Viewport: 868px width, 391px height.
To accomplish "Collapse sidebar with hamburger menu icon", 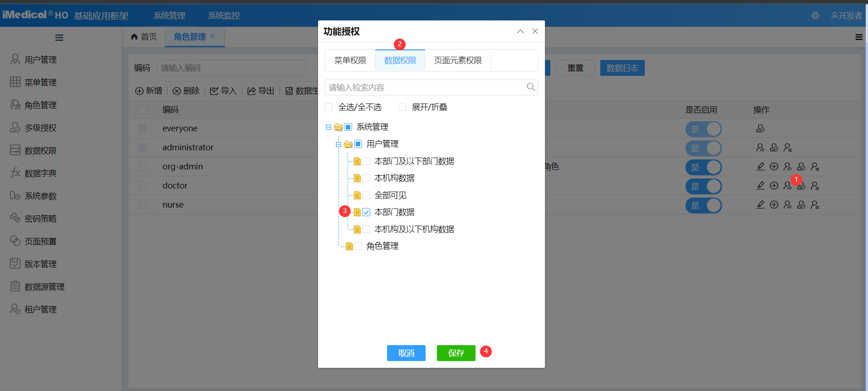I will point(59,38).
